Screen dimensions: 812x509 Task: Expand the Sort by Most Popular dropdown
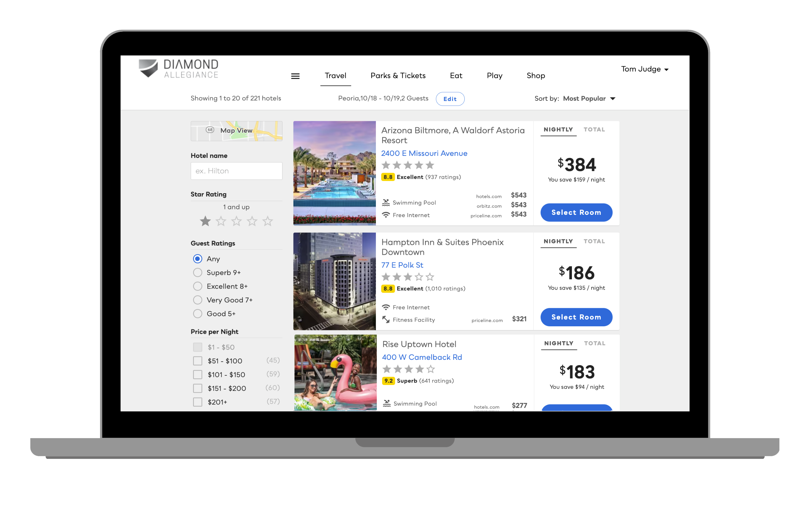pos(589,99)
